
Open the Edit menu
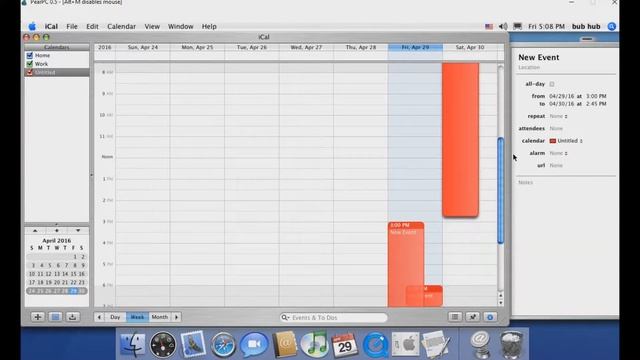(92, 27)
